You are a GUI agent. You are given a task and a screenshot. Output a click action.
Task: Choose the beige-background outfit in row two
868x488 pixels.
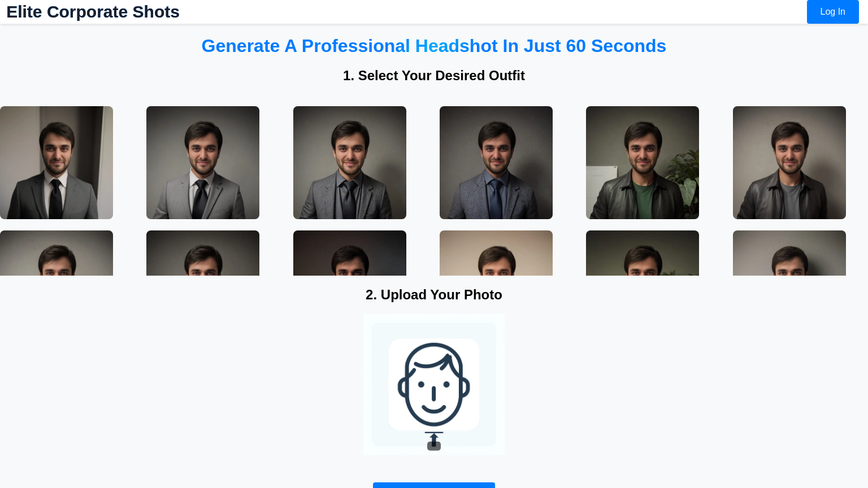[x=496, y=252]
